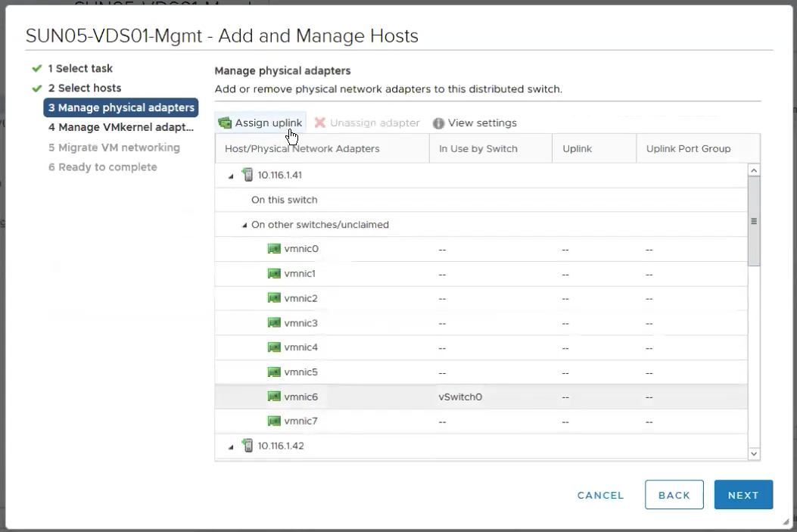Click the vmnic0 adapter icon

(274, 248)
